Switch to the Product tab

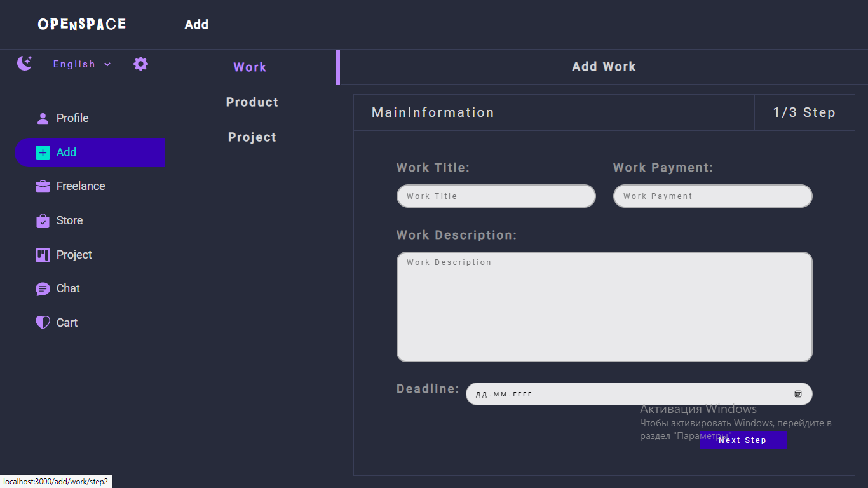coord(252,102)
